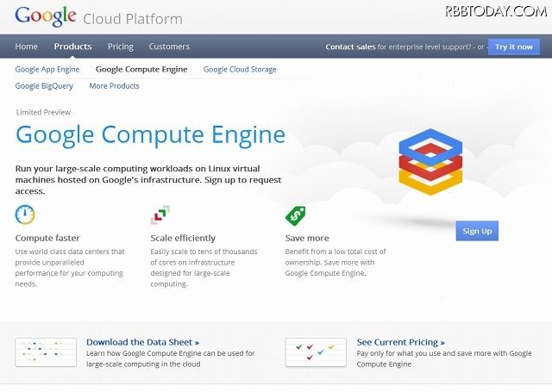Go to the Home tab
552x392 pixels.
(27, 47)
